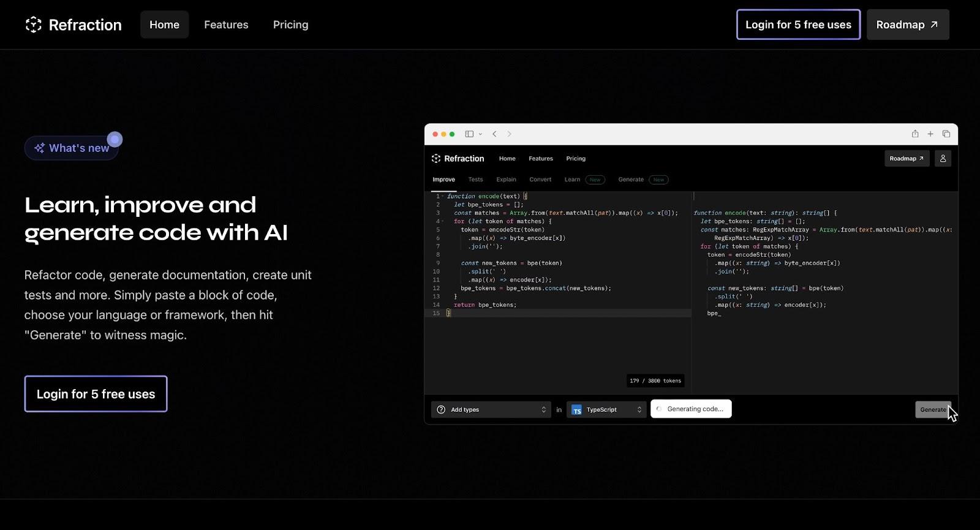The image size is (980, 530).
Task: Click the yellow minimize dot in mockup
Action: coord(444,134)
